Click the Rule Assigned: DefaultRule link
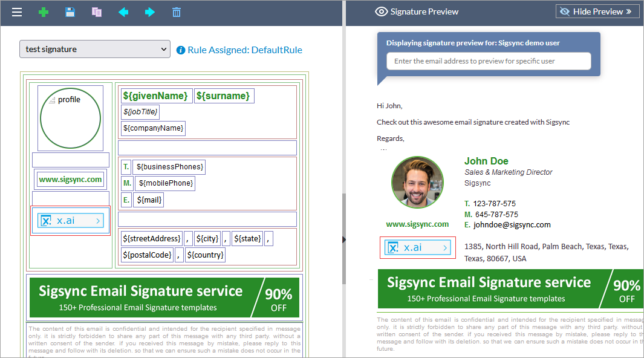 tap(244, 50)
